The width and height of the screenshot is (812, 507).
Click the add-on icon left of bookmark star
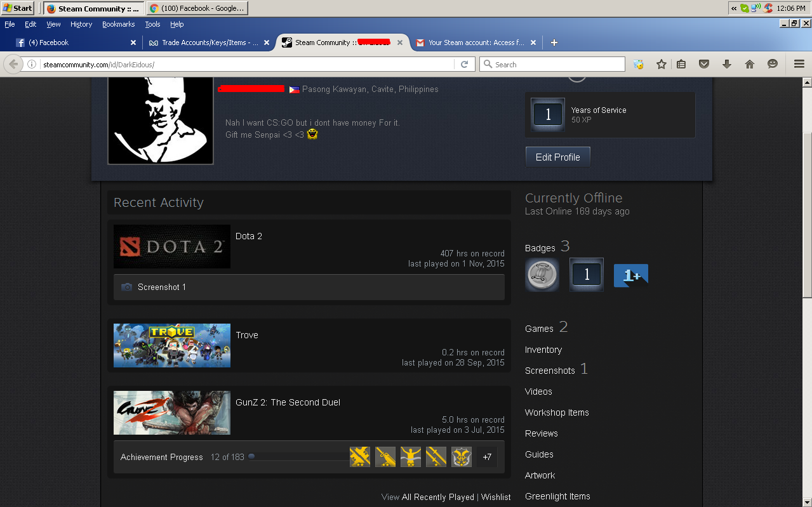tap(638, 64)
